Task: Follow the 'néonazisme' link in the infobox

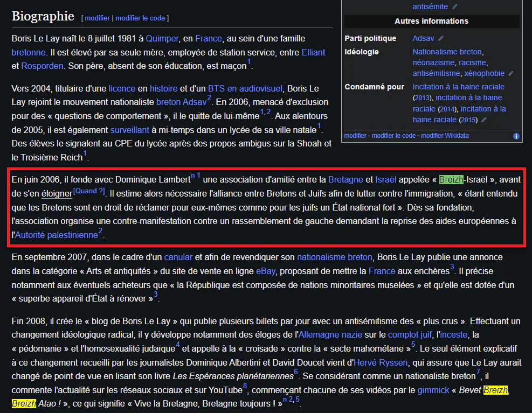Action: (433, 62)
